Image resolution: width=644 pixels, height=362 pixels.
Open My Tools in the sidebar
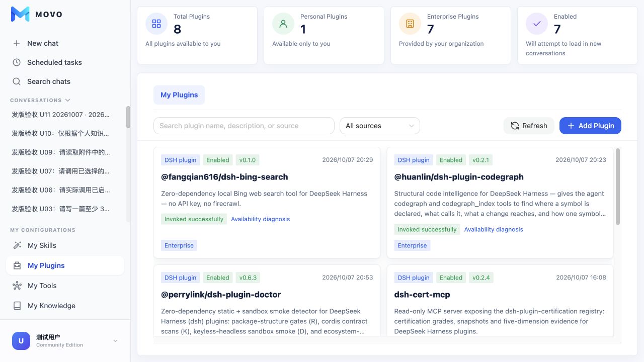tap(65, 286)
